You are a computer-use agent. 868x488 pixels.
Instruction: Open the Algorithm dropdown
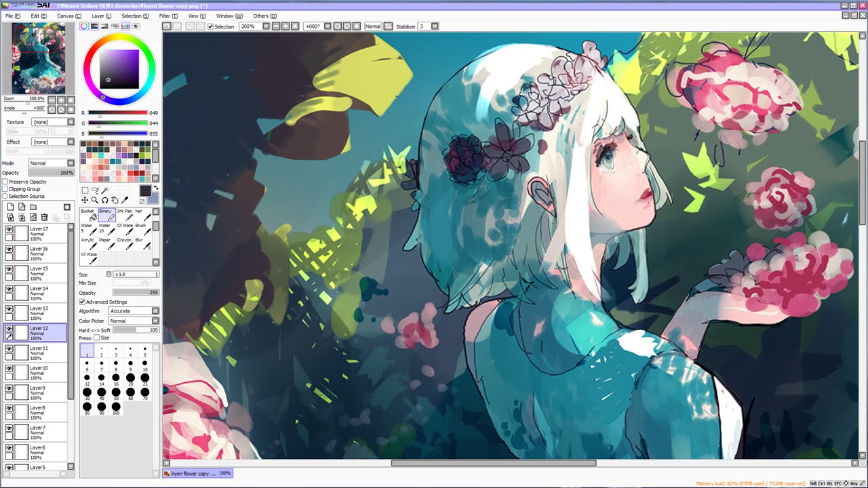[x=134, y=311]
